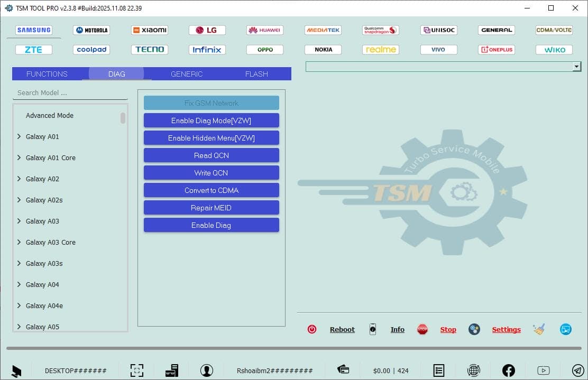Click the globe network icon in bottom bar
The image size is (588, 380).
474,370
